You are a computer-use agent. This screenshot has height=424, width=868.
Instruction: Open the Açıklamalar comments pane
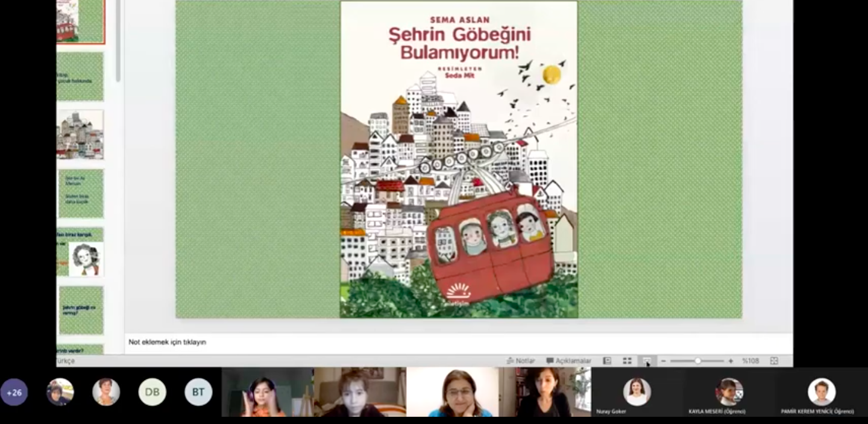coord(568,361)
